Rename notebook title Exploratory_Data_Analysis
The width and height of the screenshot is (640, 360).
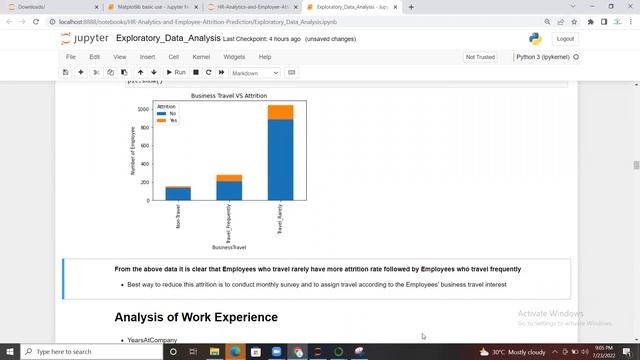click(x=168, y=38)
